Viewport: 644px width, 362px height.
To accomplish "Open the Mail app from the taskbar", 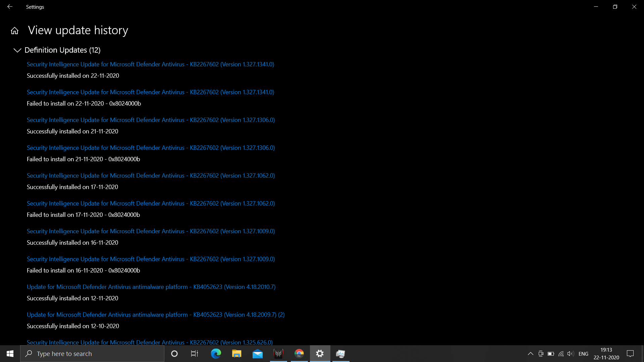I will [x=257, y=354].
